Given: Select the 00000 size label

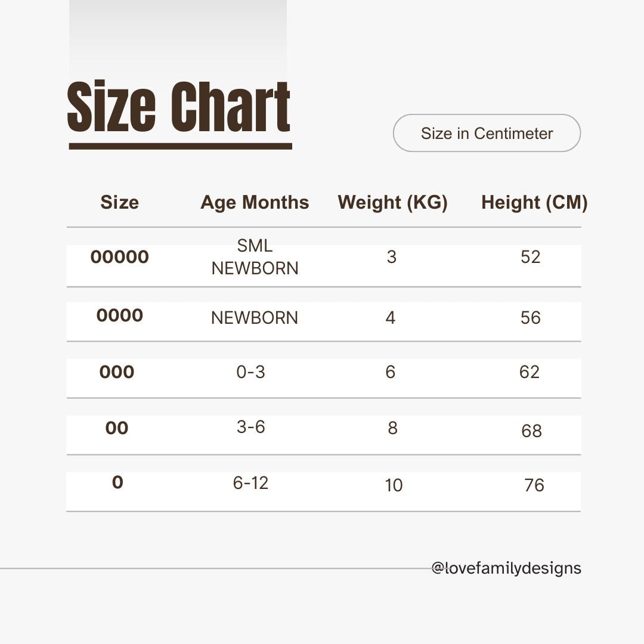Looking at the screenshot, I should tap(119, 257).
